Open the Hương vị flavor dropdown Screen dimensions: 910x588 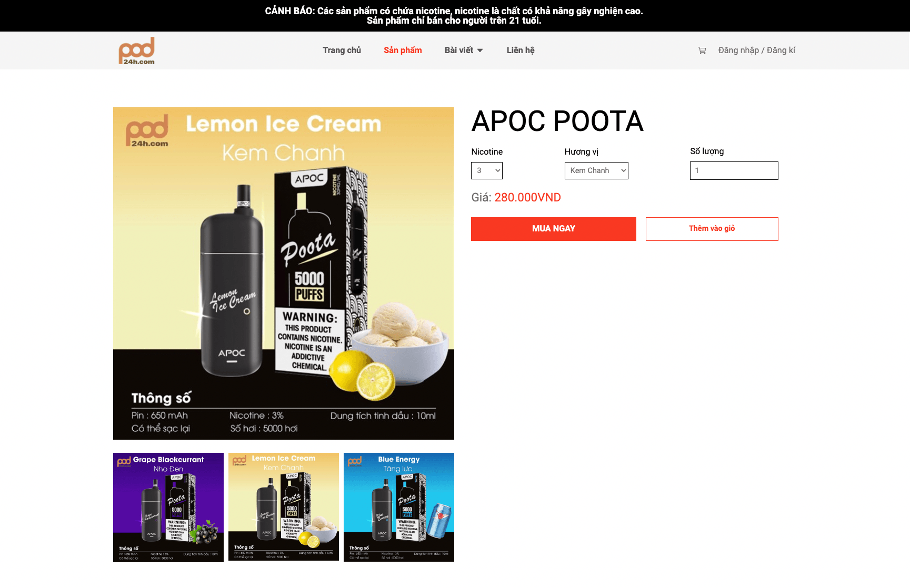point(596,170)
